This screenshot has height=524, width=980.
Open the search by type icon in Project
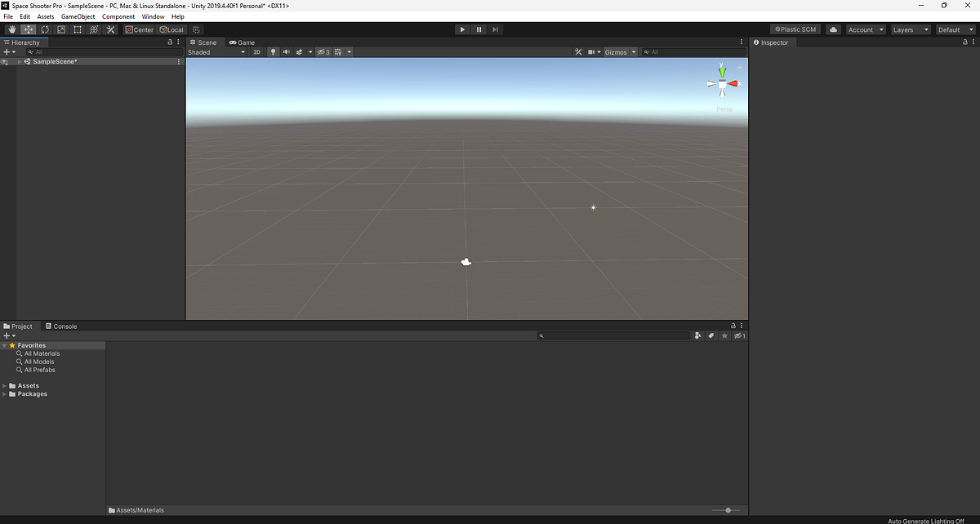click(x=697, y=335)
